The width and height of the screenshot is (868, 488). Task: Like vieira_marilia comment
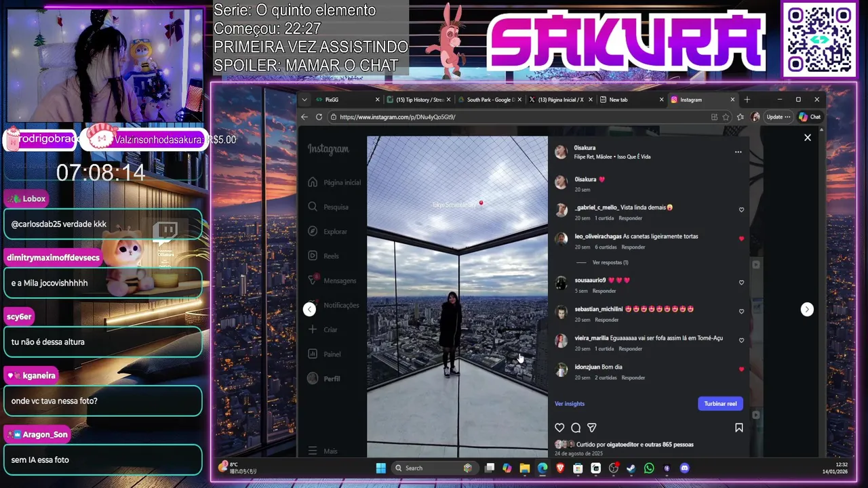click(741, 340)
